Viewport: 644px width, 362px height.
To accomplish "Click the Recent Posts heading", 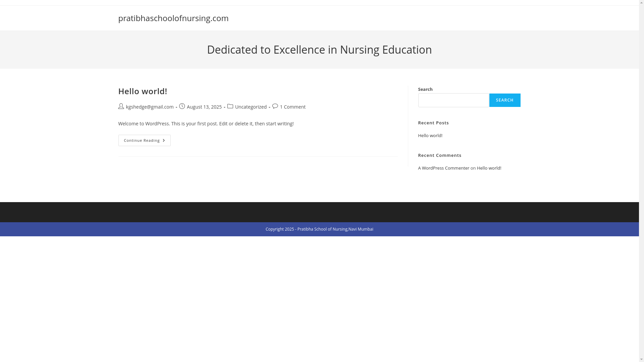I will pyautogui.click(x=433, y=123).
